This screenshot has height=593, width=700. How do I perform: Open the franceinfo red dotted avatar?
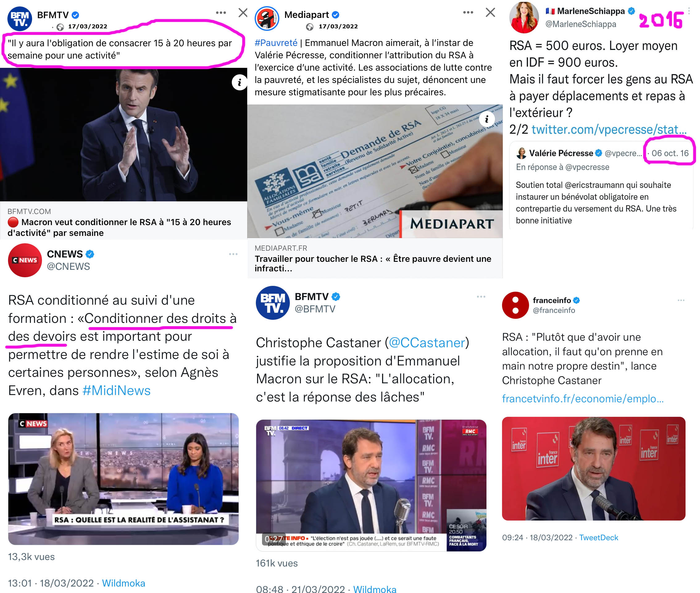coord(515,305)
